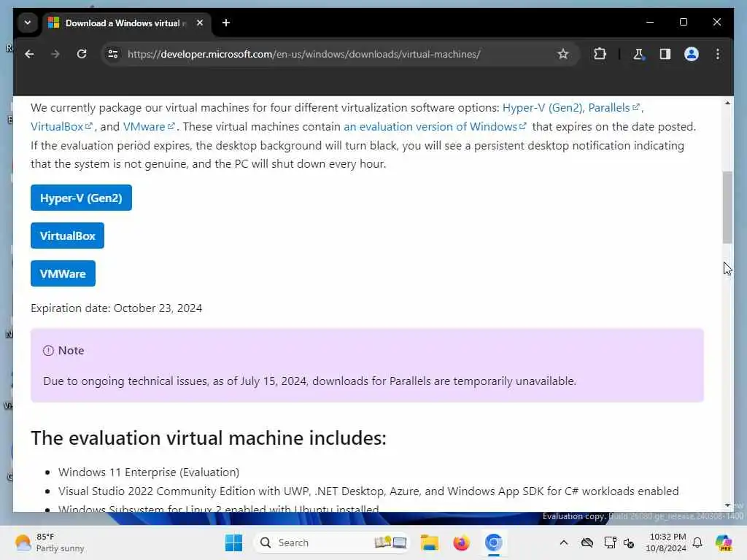Open the cloud sync tray icon
This screenshot has width=747, height=560.
click(x=587, y=542)
